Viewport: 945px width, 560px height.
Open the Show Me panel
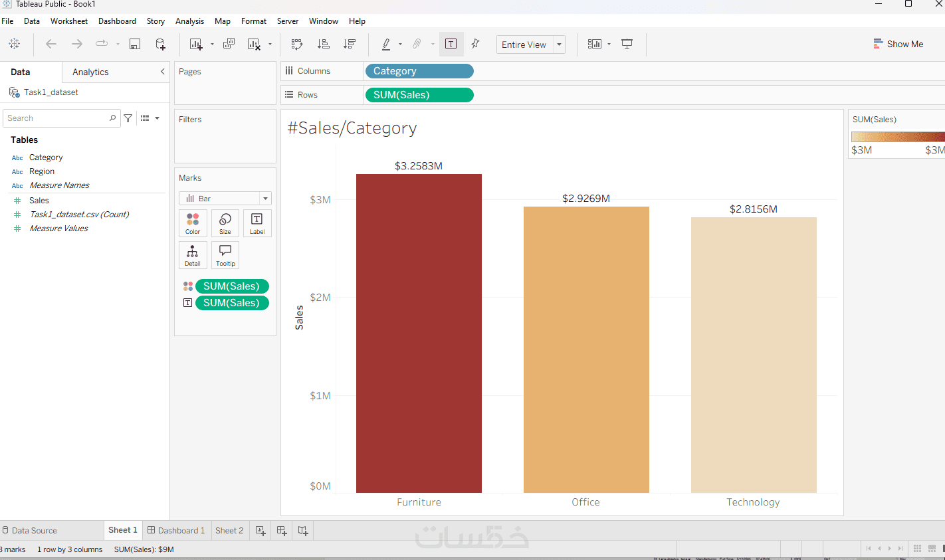tap(898, 44)
